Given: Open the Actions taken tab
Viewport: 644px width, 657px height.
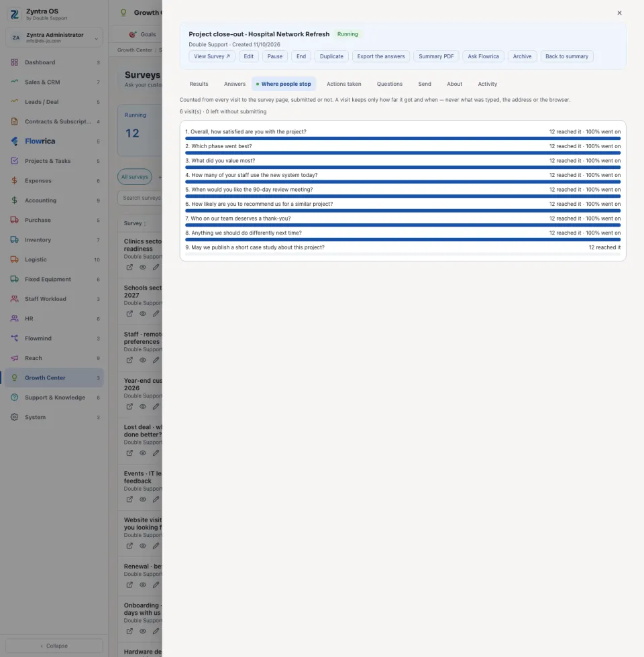Looking at the screenshot, I should pyautogui.click(x=343, y=84).
